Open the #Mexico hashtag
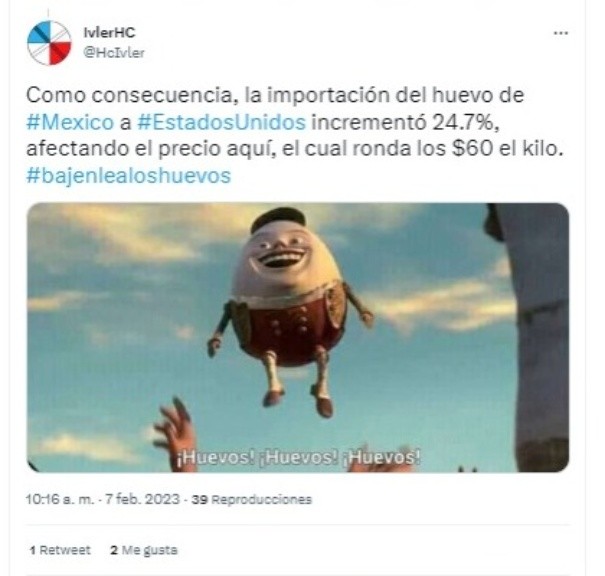The image size is (605, 576). pos(70,122)
